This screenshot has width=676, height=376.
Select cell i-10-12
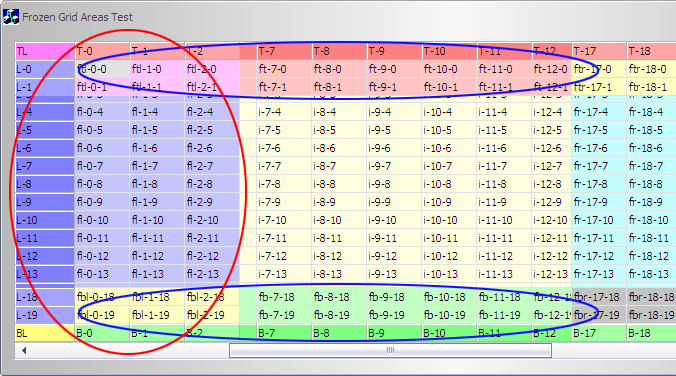pyautogui.click(x=449, y=256)
